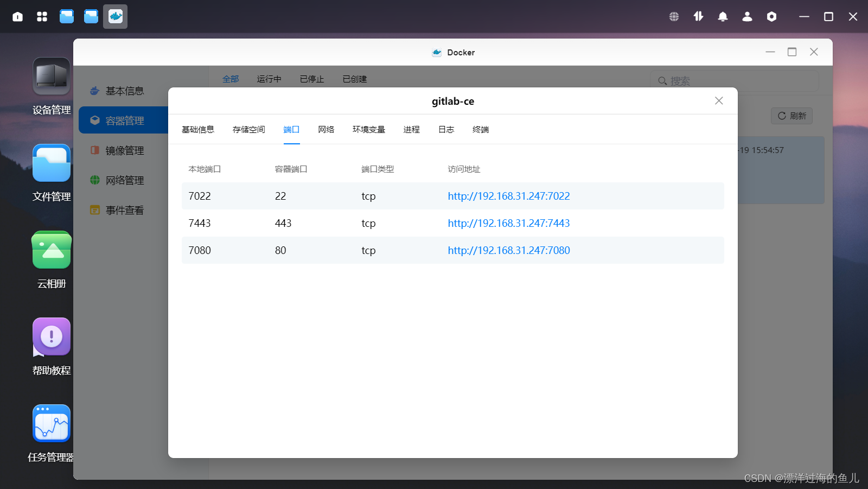
Task: Select 网络管理 in the Docker sidebar
Action: (x=125, y=180)
